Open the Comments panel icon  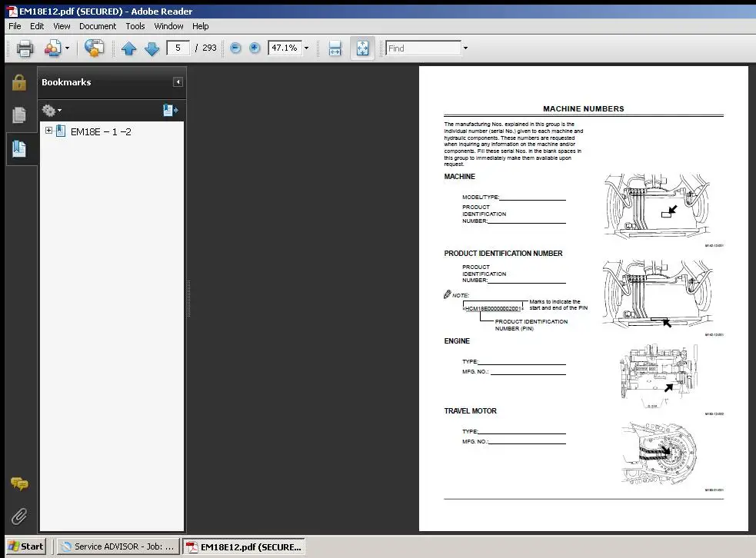(19, 483)
